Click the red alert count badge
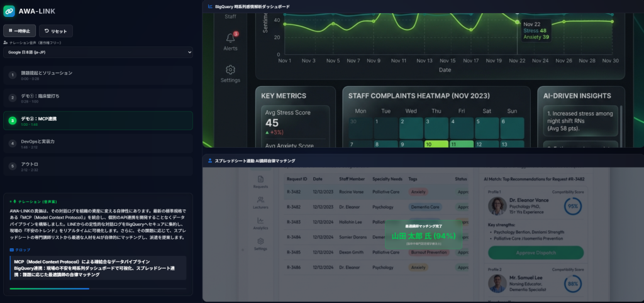 click(236, 34)
